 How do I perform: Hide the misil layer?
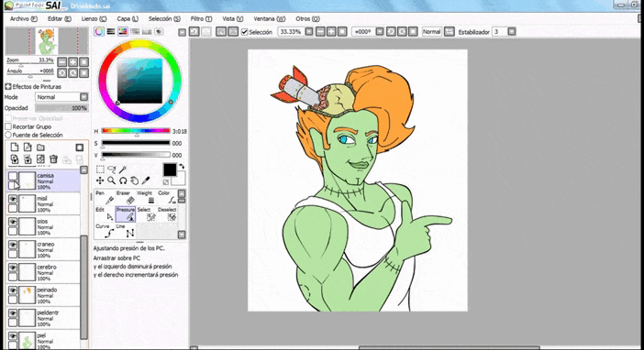tap(13, 200)
